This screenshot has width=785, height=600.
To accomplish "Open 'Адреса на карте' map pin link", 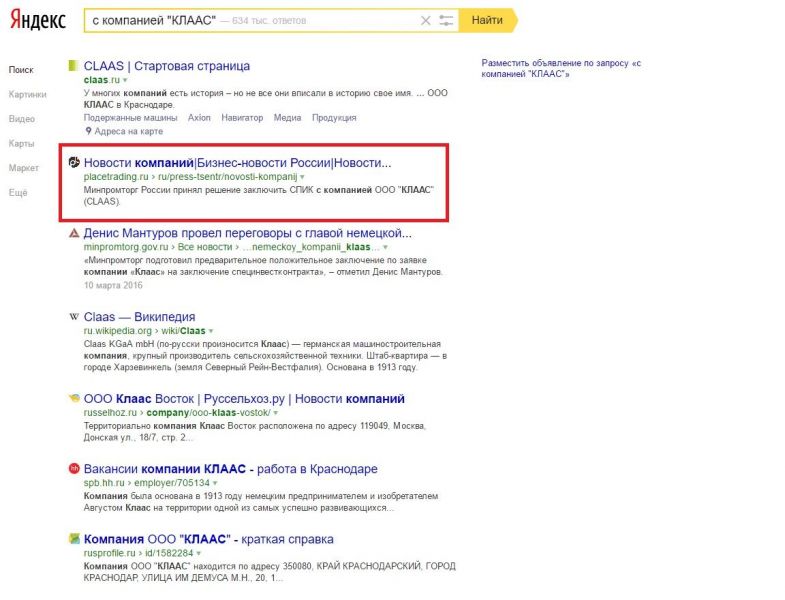I will (124, 131).
